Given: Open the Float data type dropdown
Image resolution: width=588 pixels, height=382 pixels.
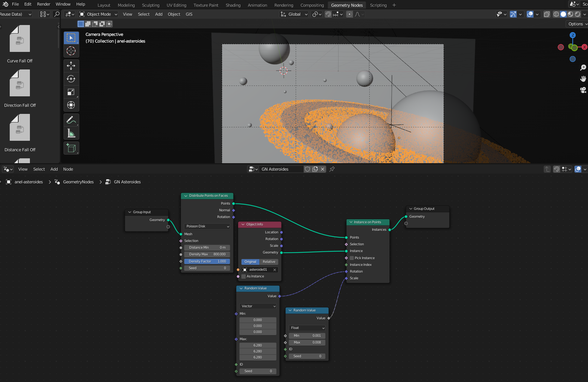Looking at the screenshot, I should [307, 328].
